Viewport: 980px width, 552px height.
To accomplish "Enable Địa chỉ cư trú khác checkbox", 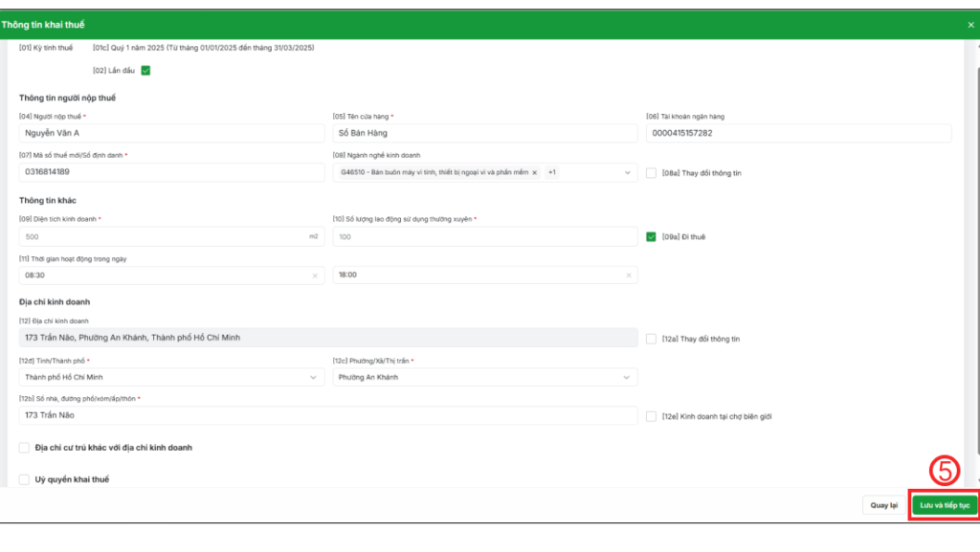I will [x=25, y=447].
